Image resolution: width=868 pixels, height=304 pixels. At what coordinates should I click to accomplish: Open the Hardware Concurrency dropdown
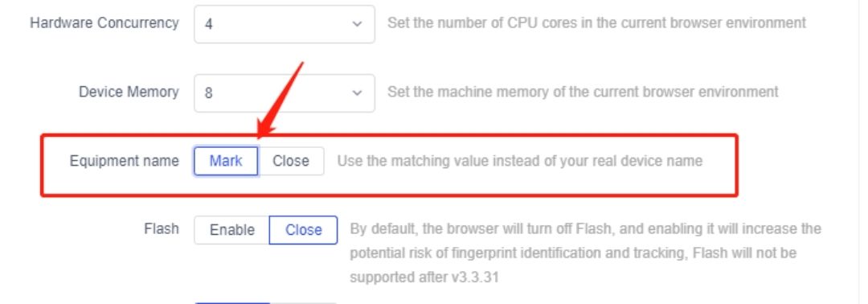click(284, 24)
